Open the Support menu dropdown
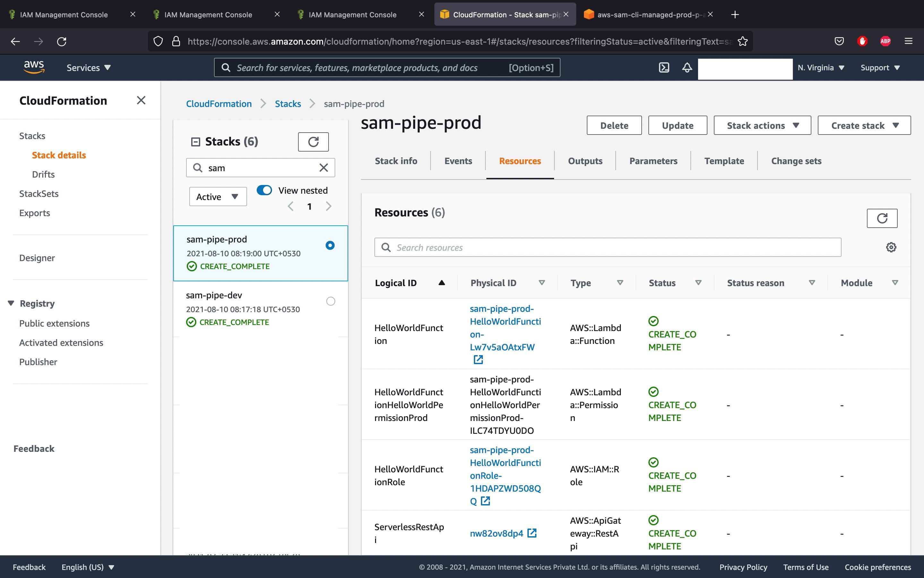The image size is (924, 578). pyautogui.click(x=880, y=68)
